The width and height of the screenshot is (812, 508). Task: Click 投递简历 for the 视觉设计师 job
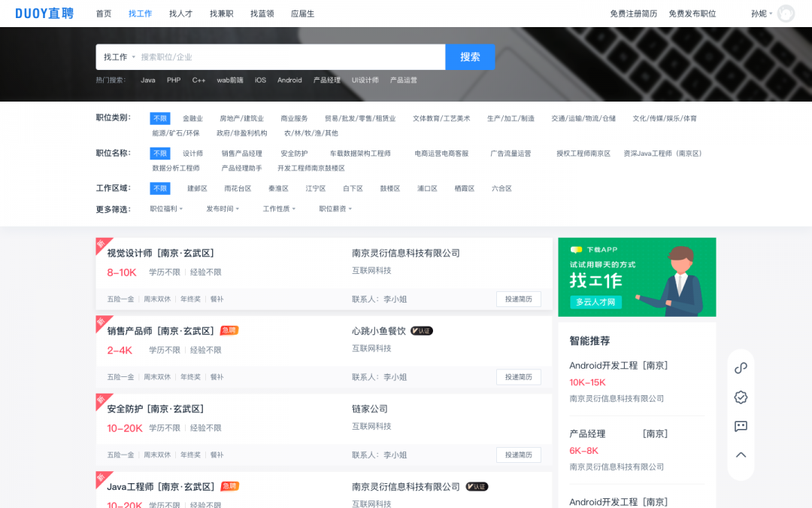coord(518,299)
